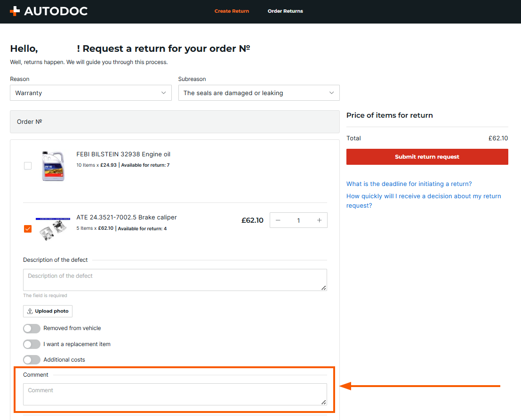Switch to Order Returns tab
The image size is (521, 420).
[x=285, y=11]
